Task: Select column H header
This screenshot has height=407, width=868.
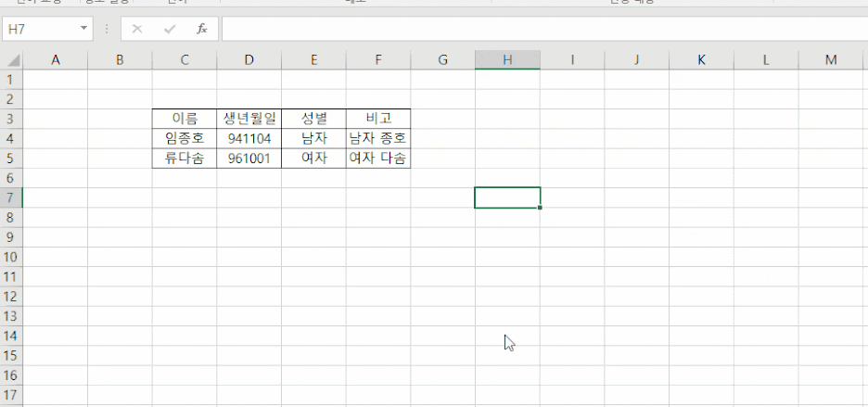Action: tap(507, 60)
